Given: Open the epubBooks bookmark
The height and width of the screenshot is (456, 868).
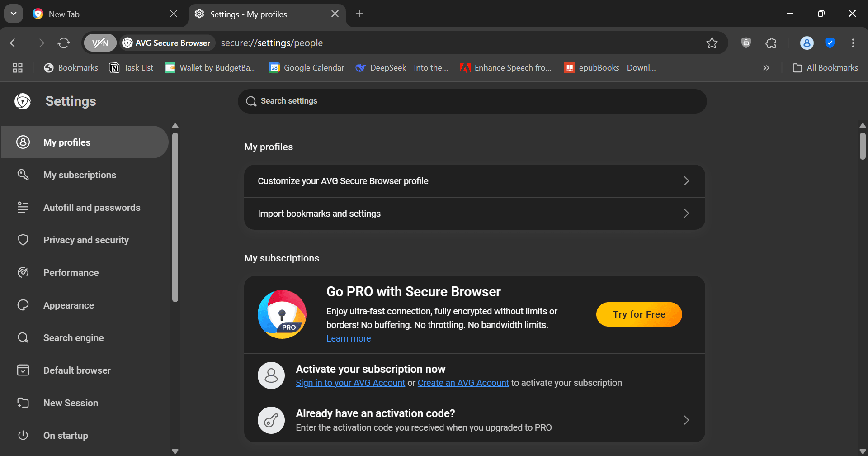Looking at the screenshot, I should (x=610, y=68).
